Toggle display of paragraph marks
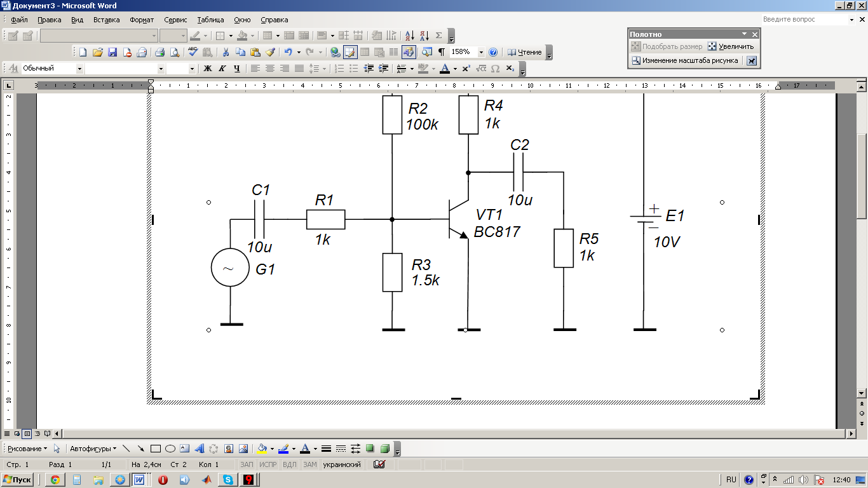This screenshot has height=488, width=868. [x=442, y=52]
